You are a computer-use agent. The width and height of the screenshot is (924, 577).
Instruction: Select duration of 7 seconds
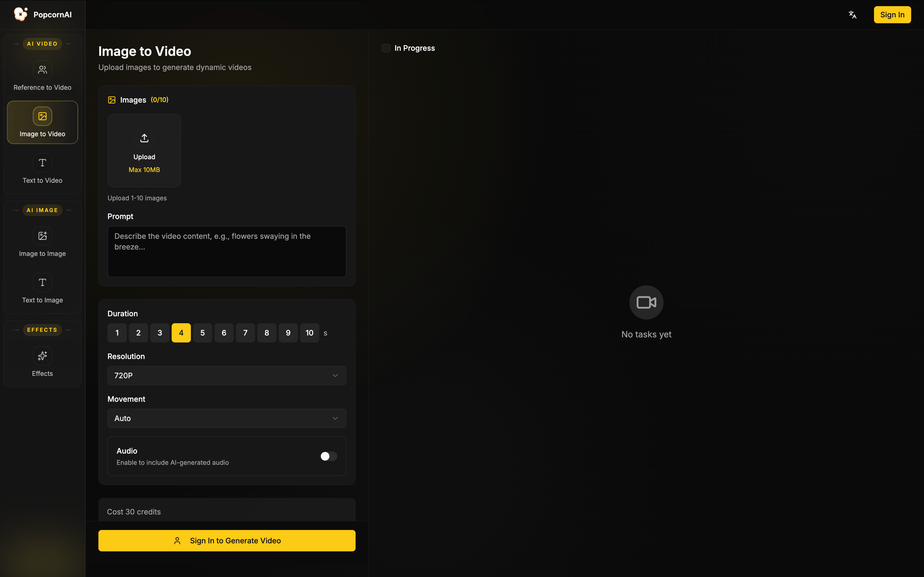coord(245,332)
